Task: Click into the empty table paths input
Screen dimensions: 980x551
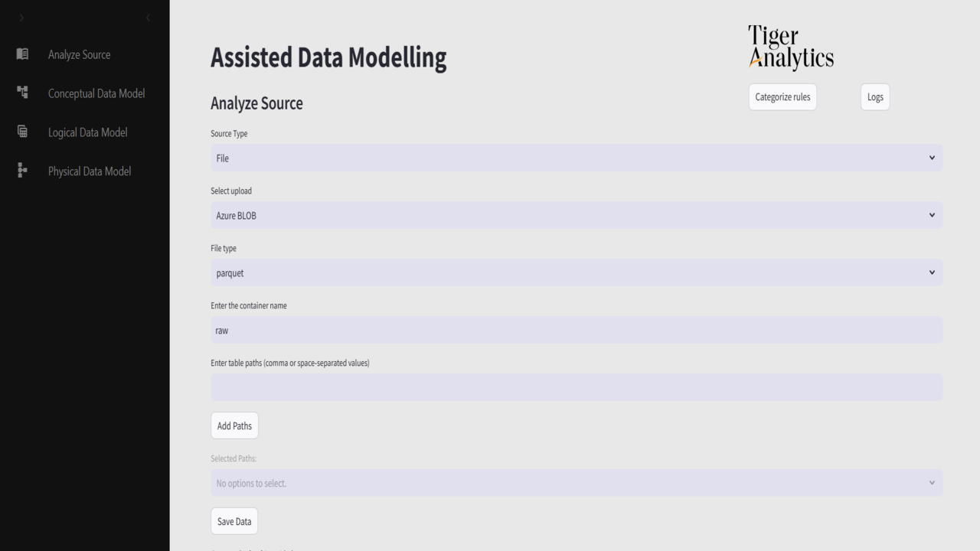Action: tap(576, 387)
